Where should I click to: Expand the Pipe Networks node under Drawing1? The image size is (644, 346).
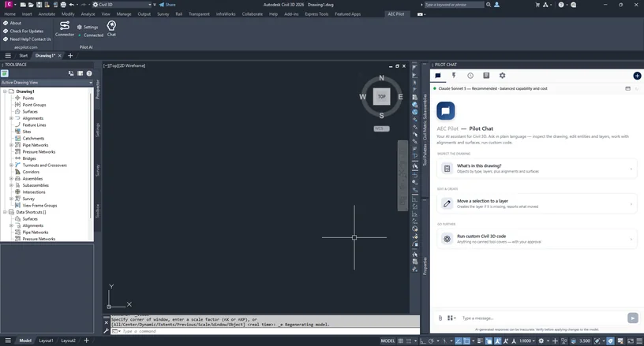[x=11, y=145]
